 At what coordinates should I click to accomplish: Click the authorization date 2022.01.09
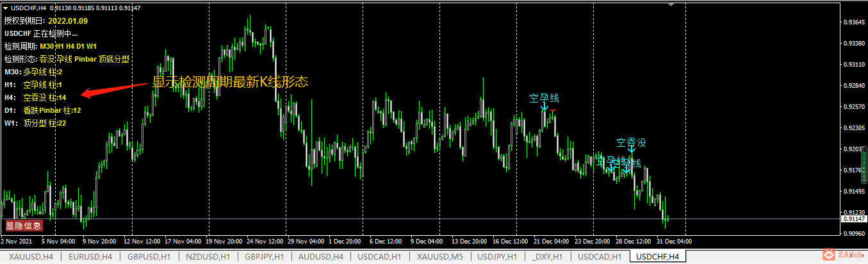[x=68, y=21]
